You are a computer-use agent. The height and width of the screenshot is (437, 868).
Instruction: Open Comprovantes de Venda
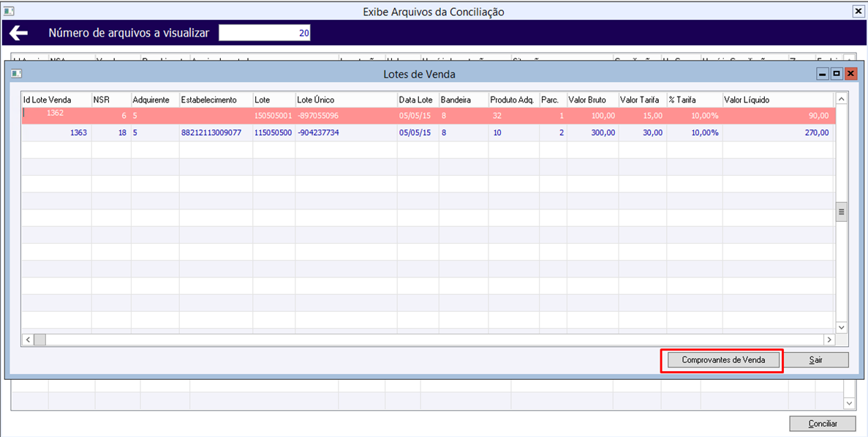[723, 360]
